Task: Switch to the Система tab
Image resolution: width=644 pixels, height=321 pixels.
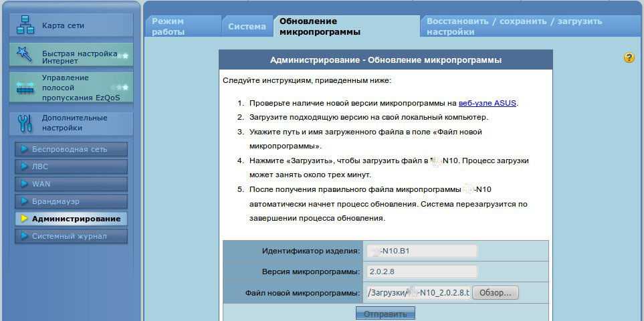Action: click(x=247, y=27)
